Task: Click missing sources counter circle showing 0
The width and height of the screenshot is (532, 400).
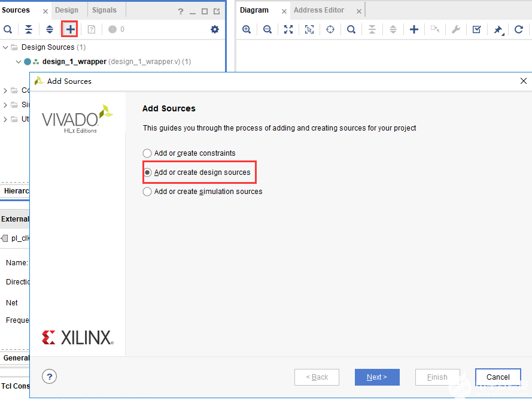Action: (113, 29)
